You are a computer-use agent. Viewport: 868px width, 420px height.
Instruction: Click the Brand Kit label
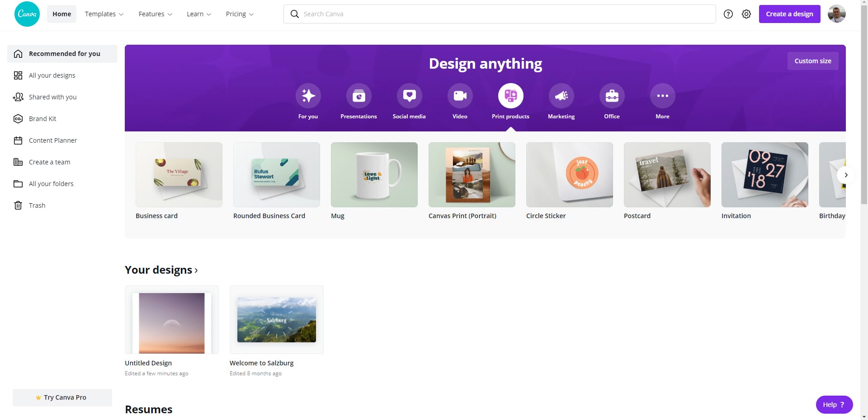click(x=42, y=119)
